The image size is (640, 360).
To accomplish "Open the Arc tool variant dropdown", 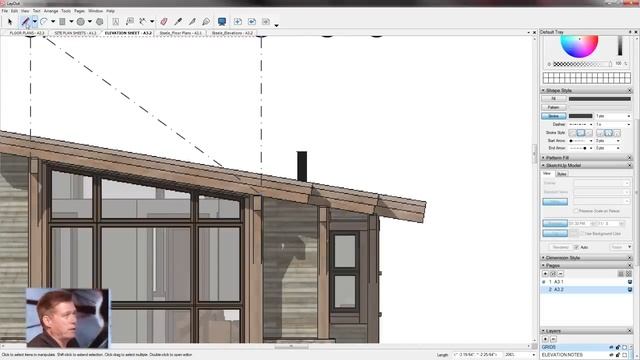I will click(53, 22).
